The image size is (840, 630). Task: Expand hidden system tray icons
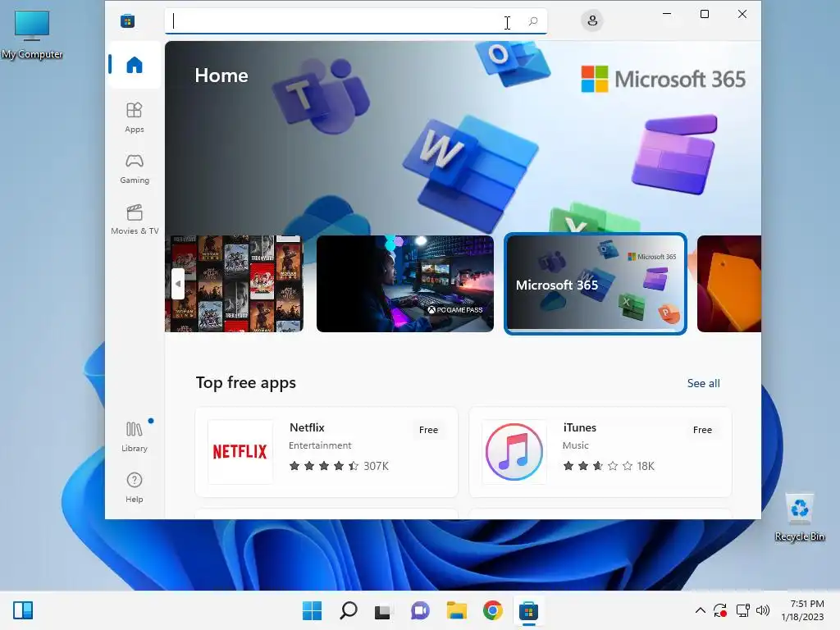(x=701, y=610)
